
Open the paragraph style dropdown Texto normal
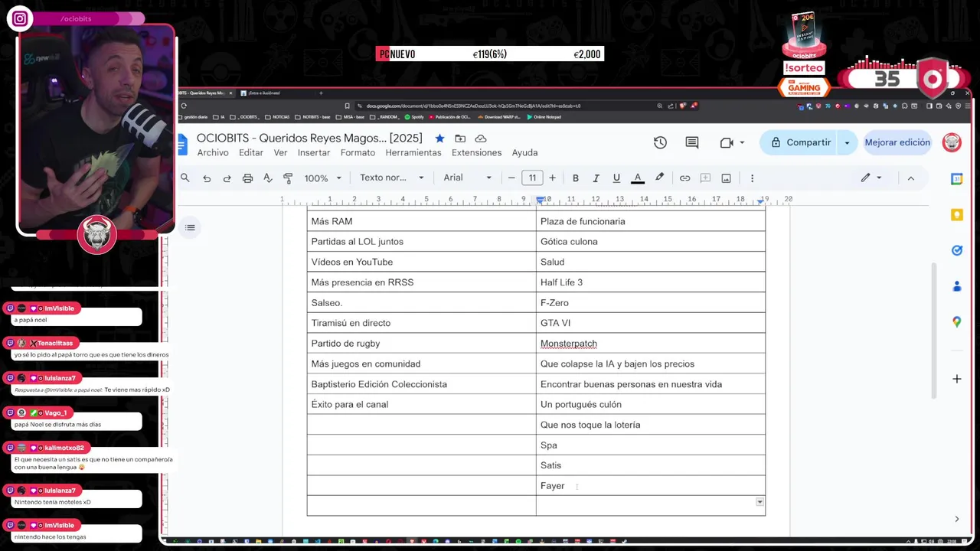tap(391, 178)
